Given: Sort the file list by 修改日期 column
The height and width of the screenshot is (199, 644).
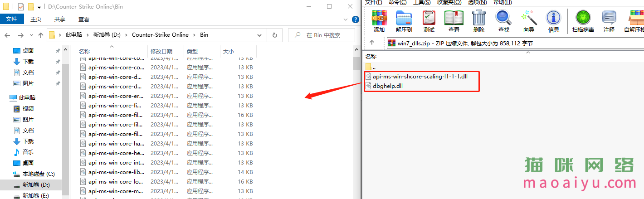Looking at the screenshot, I should pyautogui.click(x=161, y=52).
